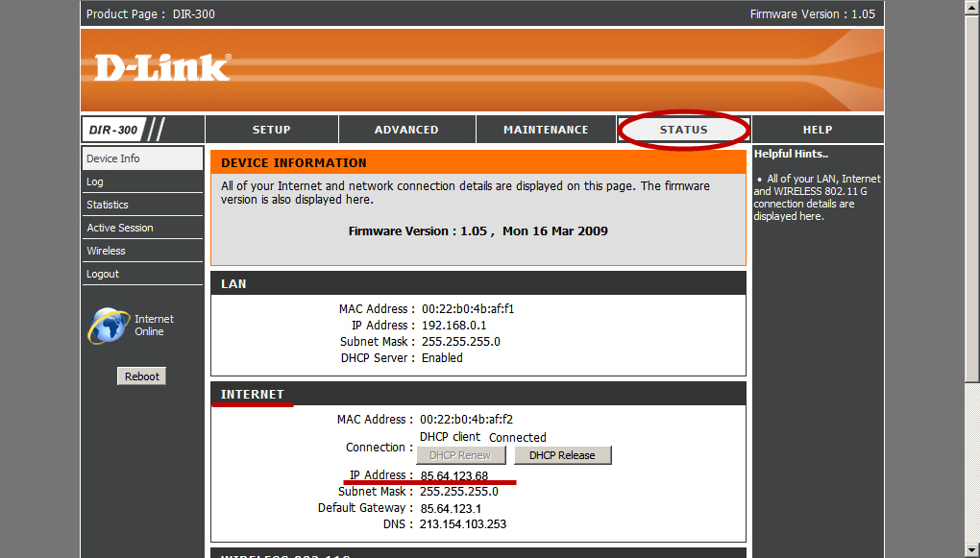The image size is (980, 558).
Task: Open the Log page from the sidebar
Action: point(95,182)
